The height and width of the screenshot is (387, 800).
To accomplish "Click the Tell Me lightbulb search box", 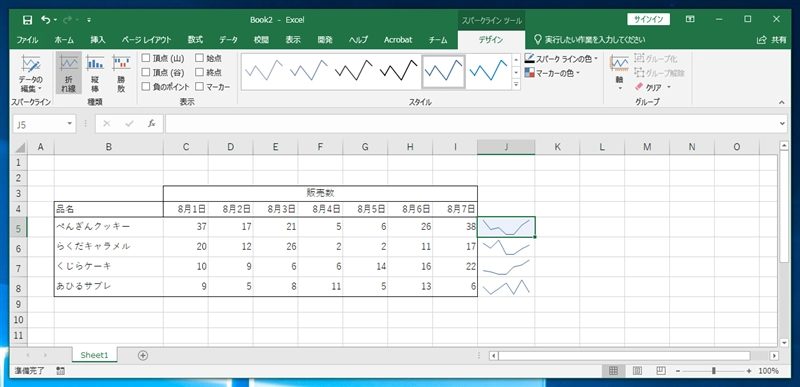I will (x=590, y=39).
